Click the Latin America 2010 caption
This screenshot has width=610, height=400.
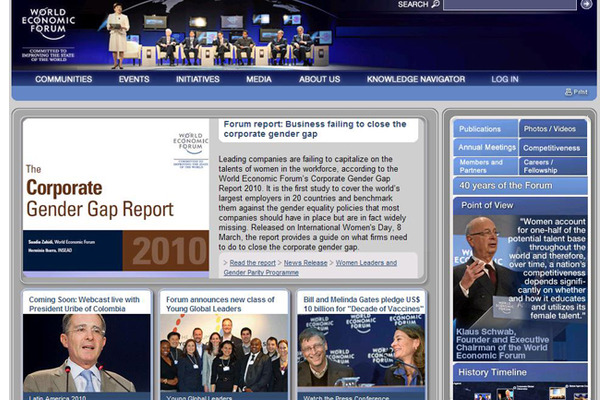(57, 397)
